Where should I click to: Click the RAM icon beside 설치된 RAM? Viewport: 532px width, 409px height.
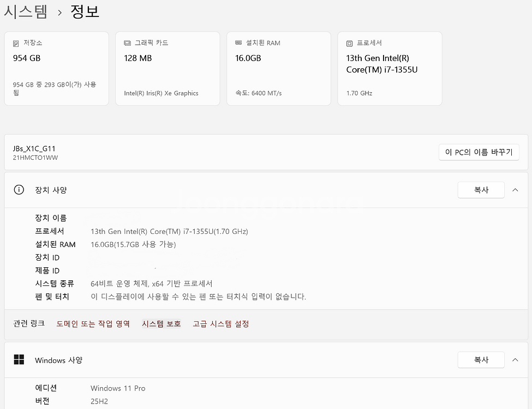[x=239, y=43]
